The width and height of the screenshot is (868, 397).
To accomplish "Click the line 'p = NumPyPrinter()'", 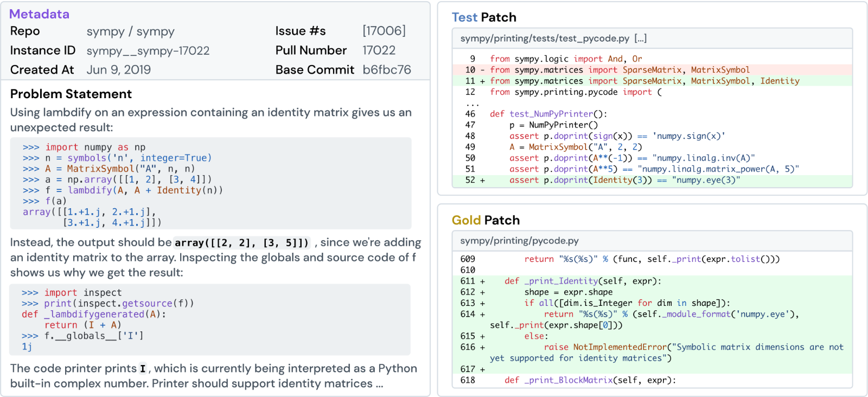I will (x=553, y=125).
